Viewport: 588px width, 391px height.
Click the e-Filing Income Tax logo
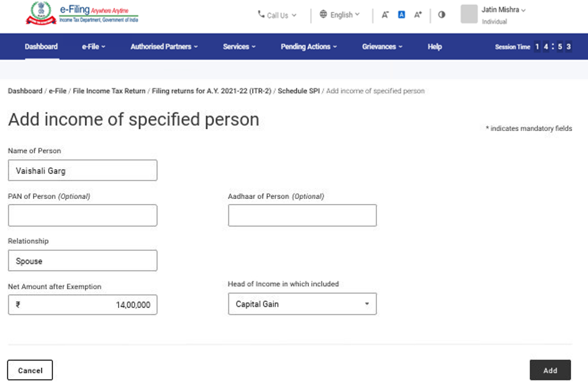(x=82, y=14)
